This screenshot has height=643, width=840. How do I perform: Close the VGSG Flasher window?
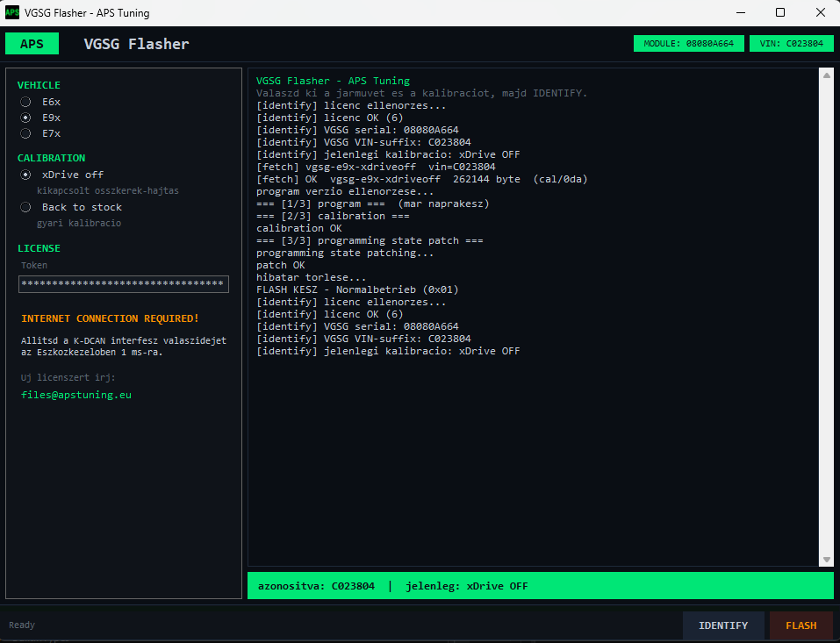(820, 12)
